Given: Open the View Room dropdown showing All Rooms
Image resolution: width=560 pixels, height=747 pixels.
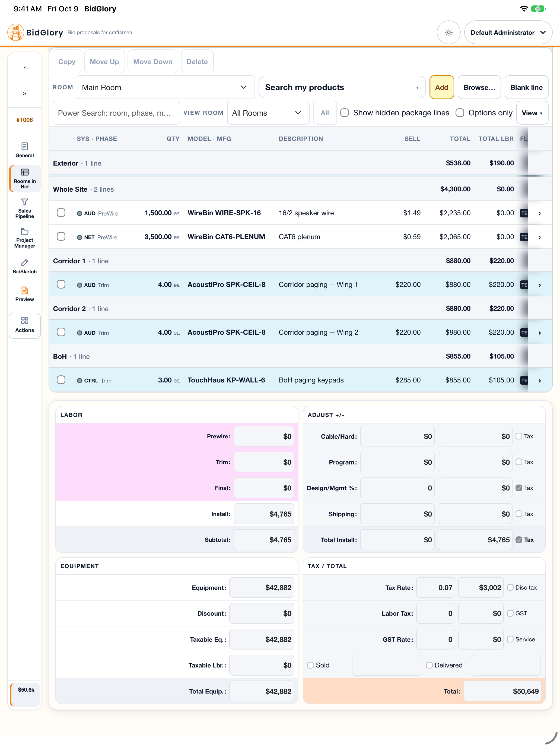Looking at the screenshot, I should 268,113.
